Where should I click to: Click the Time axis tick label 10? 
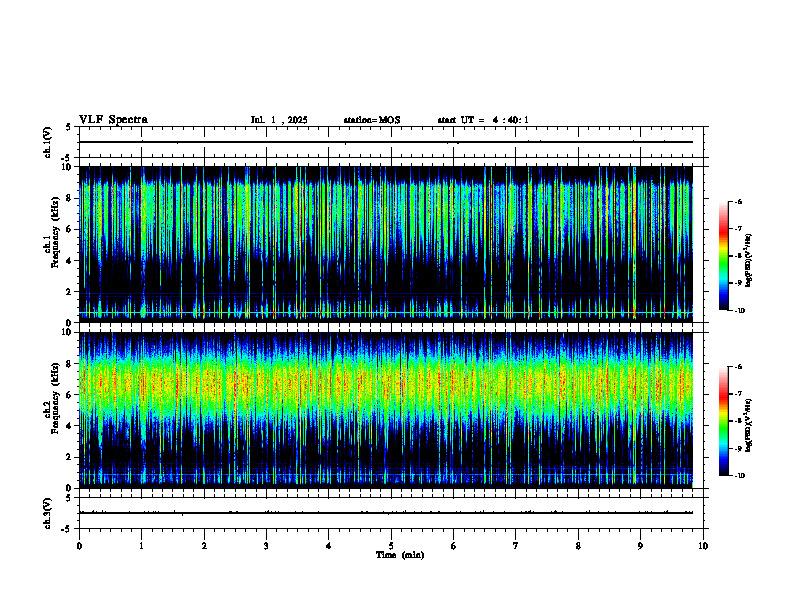tap(703, 546)
